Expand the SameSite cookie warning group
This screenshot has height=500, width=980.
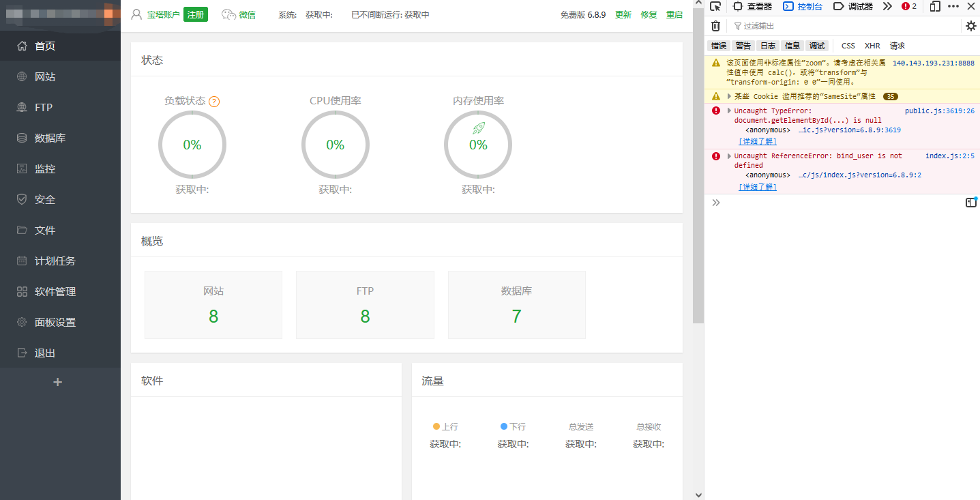pyautogui.click(x=729, y=96)
